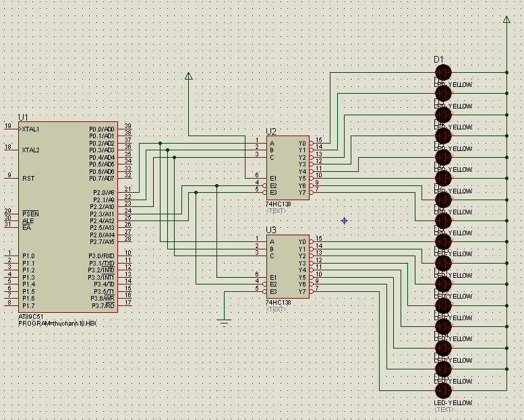Click the blue origin crosshair marker
524x420 pixels.
[x=344, y=221]
